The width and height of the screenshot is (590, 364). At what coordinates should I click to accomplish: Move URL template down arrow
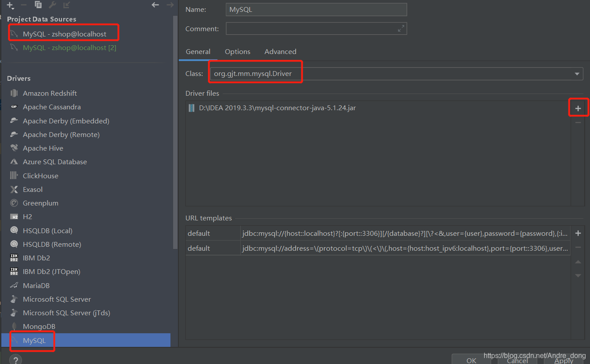pos(578,276)
